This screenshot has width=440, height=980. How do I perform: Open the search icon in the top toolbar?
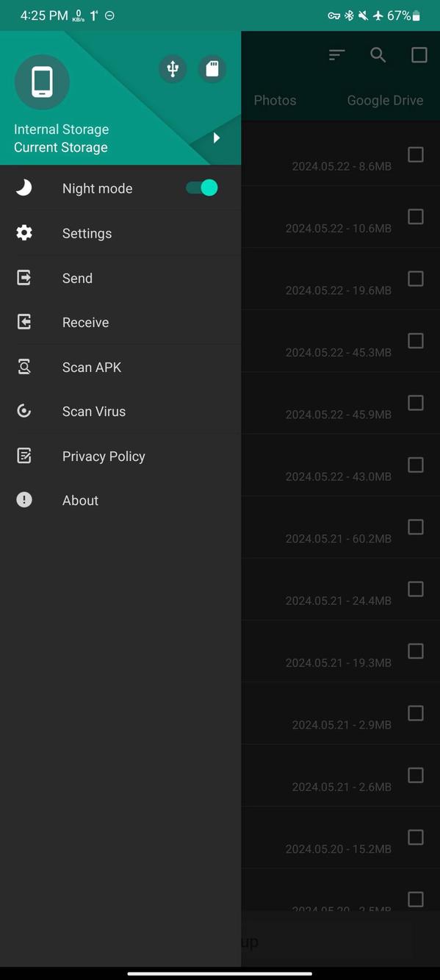tap(378, 54)
